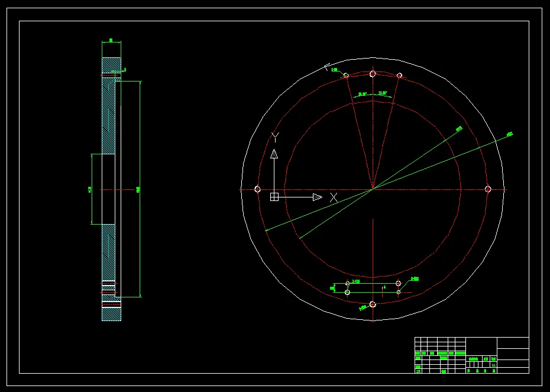This screenshot has width=550, height=392.
Task: Click the surface finish symbol on the outer circle
Action: (327, 67)
